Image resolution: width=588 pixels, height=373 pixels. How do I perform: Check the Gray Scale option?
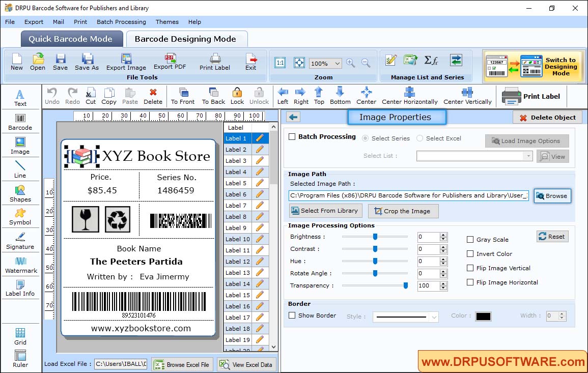[470, 240]
